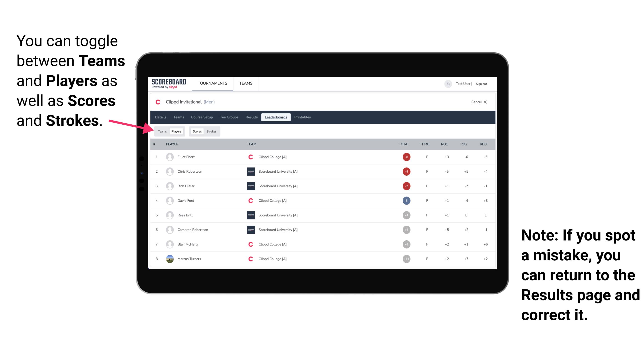
Task: Select the Printables tab
Action: [x=303, y=117]
